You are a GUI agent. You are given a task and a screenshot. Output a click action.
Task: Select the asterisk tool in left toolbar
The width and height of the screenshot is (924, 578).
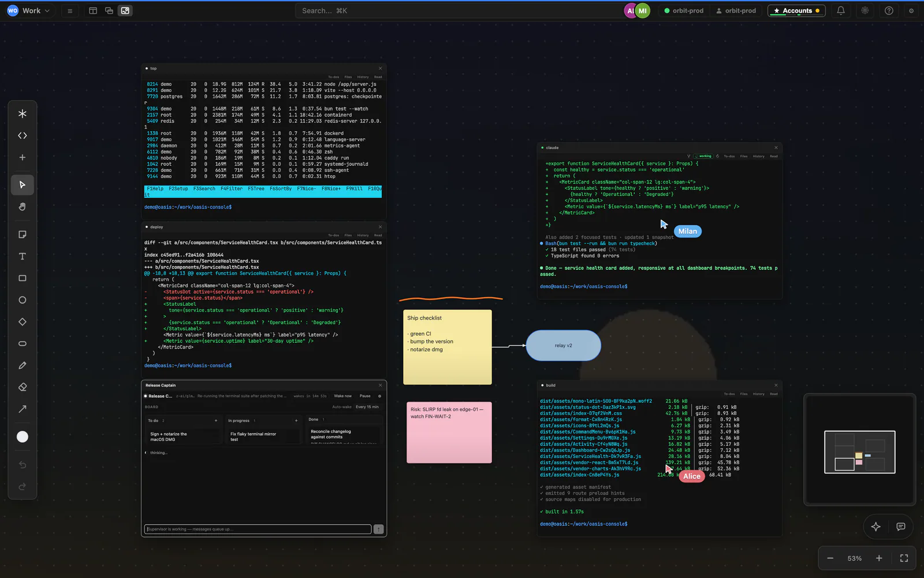tap(23, 114)
